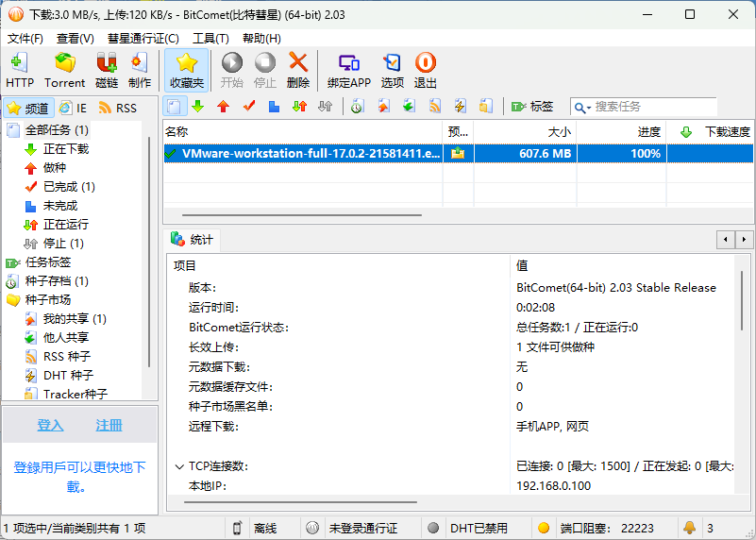The width and height of the screenshot is (756, 540).
Task: Click the 停止 stop button
Action: click(264, 70)
